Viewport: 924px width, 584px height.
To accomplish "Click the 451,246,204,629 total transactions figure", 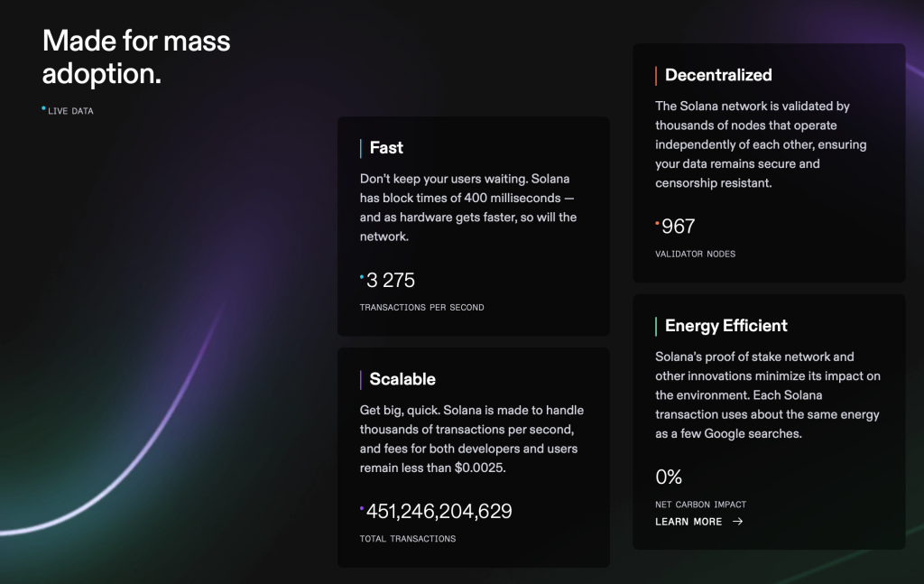I will (x=439, y=512).
